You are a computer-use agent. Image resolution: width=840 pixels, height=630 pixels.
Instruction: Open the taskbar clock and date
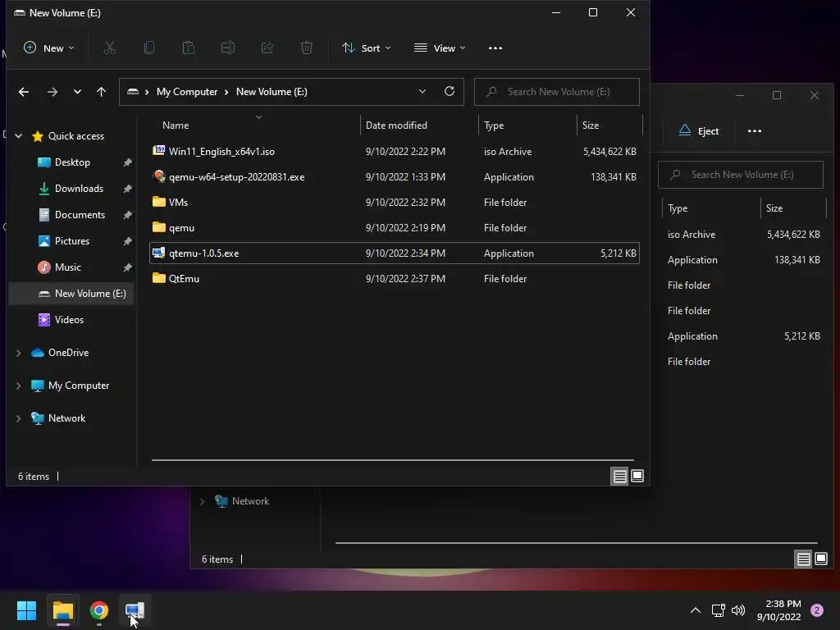tap(779, 610)
